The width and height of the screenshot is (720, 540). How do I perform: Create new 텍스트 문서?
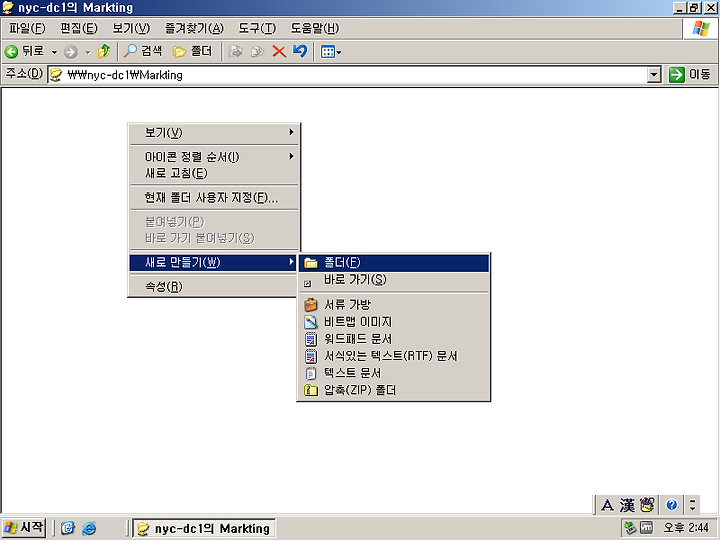click(394, 373)
